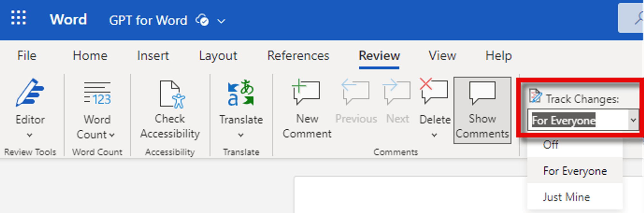Open the Track Changes combo box arrow
Viewport: 644px width, 213px height.
(x=633, y=120)
